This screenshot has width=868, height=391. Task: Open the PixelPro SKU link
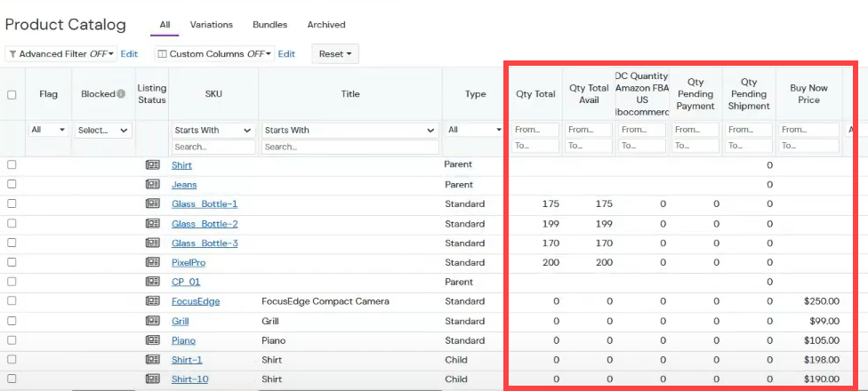pos(189,263)
